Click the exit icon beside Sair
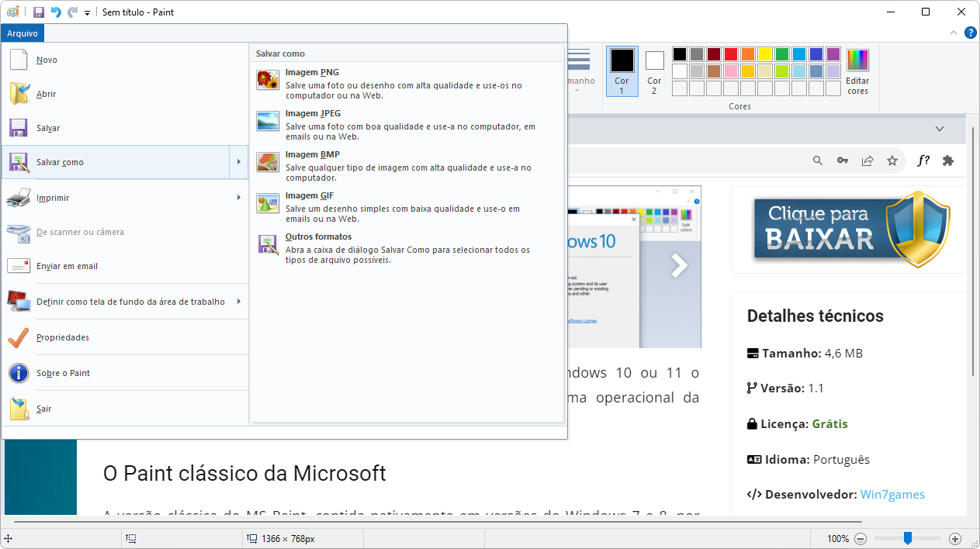 (x=19, y=409)
